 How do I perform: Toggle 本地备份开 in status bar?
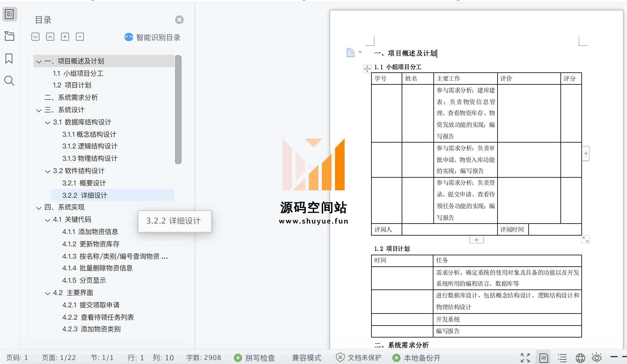[416, 358]
